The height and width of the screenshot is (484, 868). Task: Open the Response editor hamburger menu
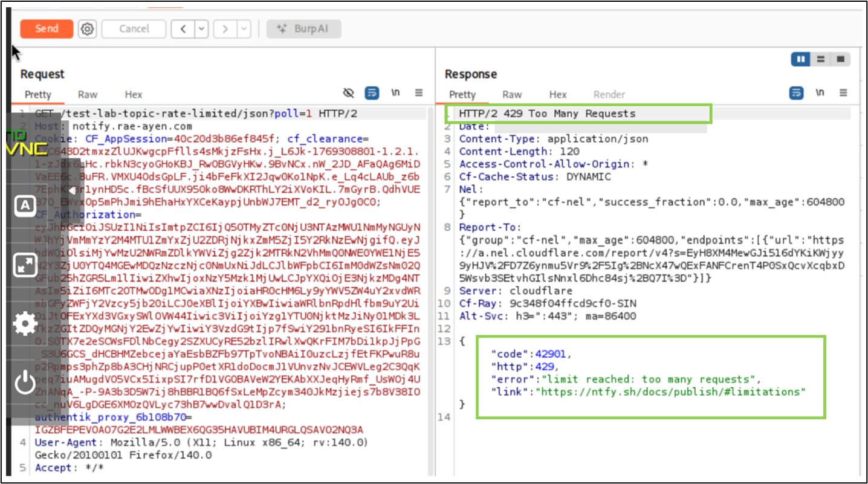(844, 92)
